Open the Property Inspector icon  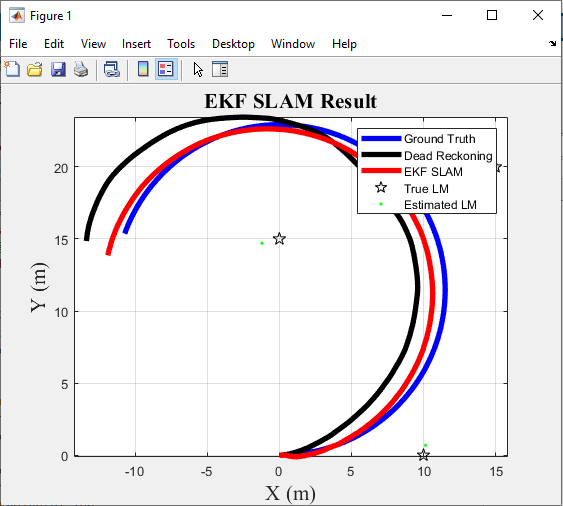(220, 69)
